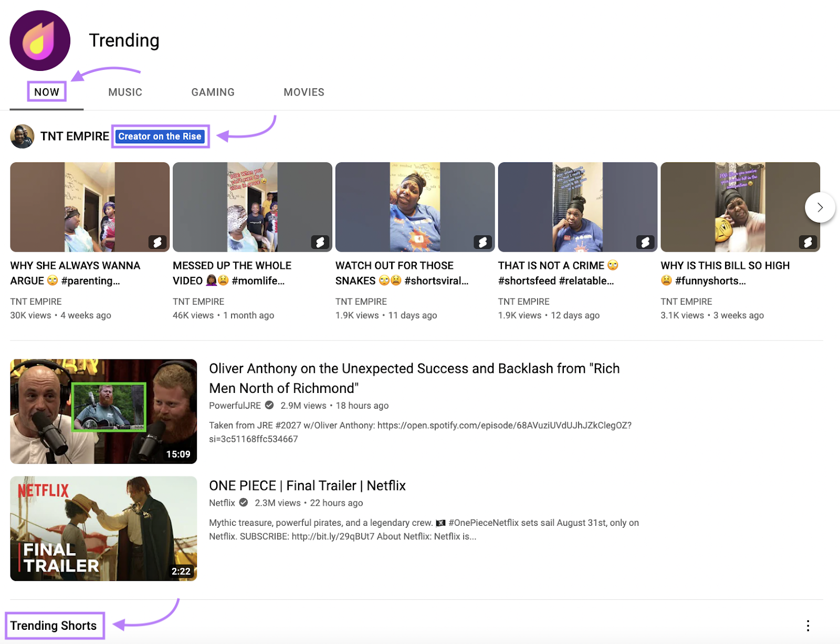The width and height of the screenshot is (840, 644).
Task: Open the PowerfulJRE channel link
Action: [235, 405]
